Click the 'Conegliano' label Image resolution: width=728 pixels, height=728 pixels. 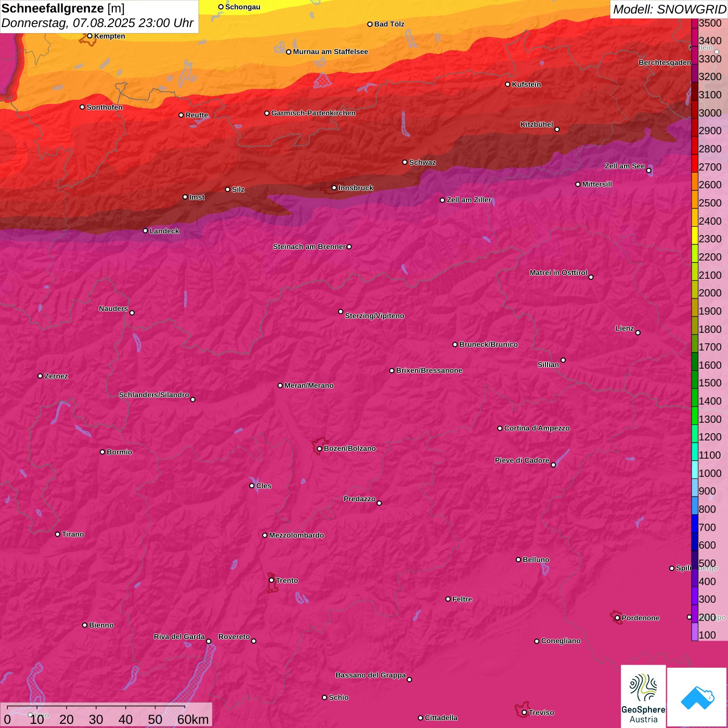pyautogui.click(x=561, y=641)
